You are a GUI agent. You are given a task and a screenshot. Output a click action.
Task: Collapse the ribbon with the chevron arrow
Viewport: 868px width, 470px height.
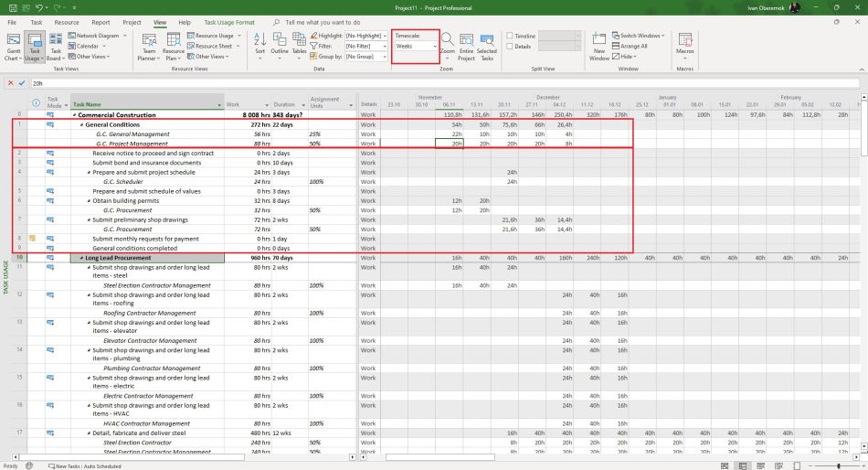pyautogui.click(x=862, y=69)
